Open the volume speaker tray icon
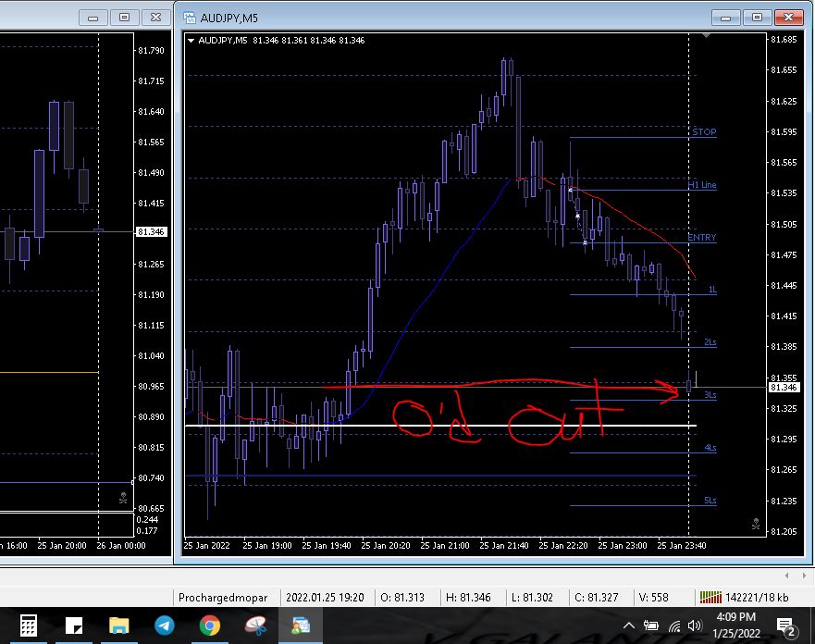815x644 pixels. click(x=695, y=625)
